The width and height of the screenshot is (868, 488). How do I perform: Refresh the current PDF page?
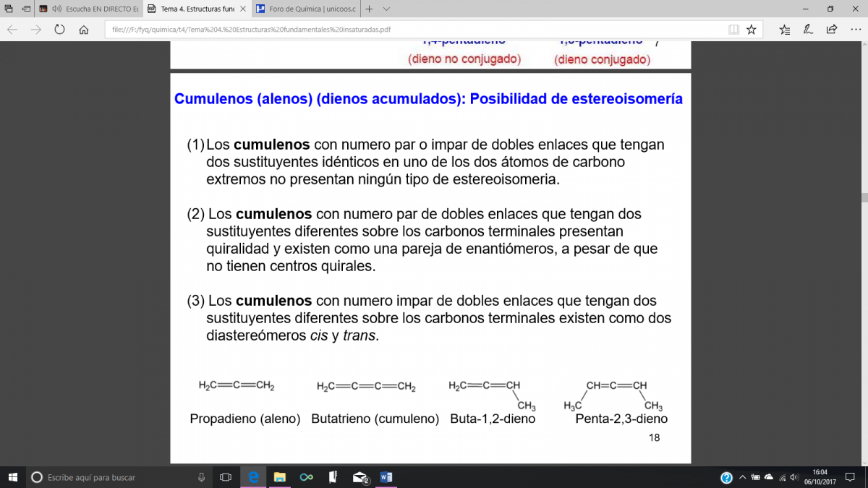click(59, 30)
